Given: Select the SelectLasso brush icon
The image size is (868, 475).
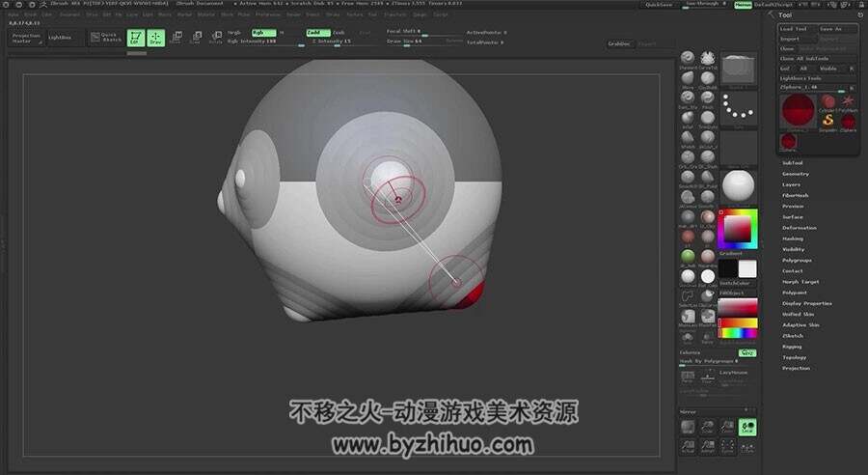Looking at the screenshot, I should [x=688, y=296].
